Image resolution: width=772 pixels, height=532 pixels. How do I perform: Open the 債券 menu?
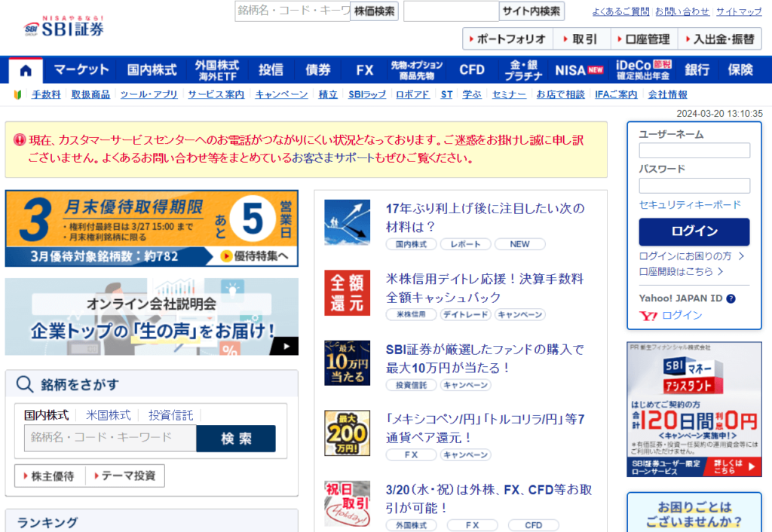coord(317,70)
